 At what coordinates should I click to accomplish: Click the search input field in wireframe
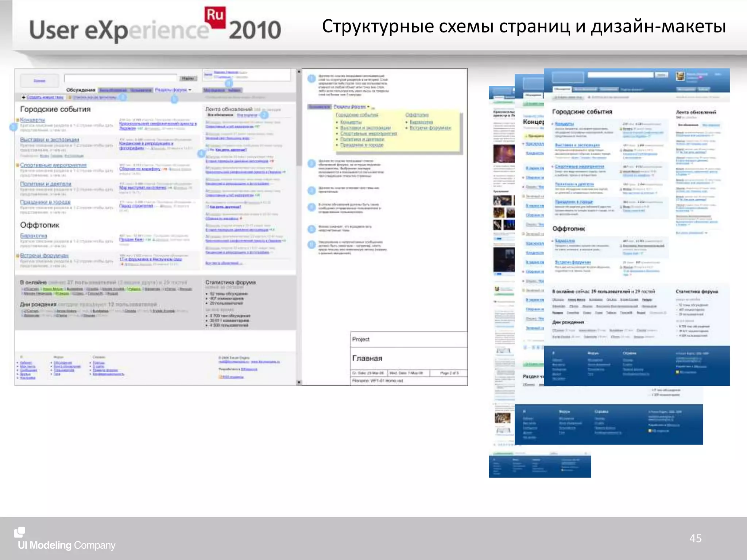[120, 78]
